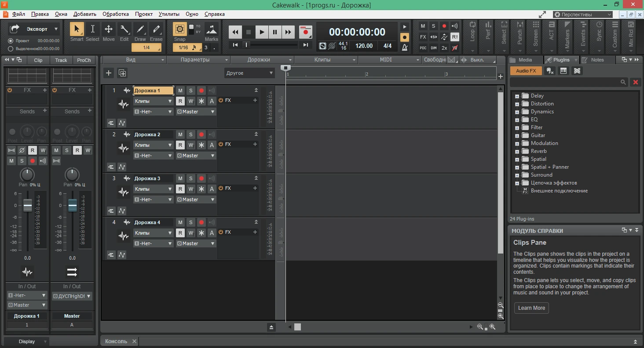Viewport: 644px width, 348px height.
Task: Open Master output dropdown on Дорожка 3
Action: pos(196,199)
